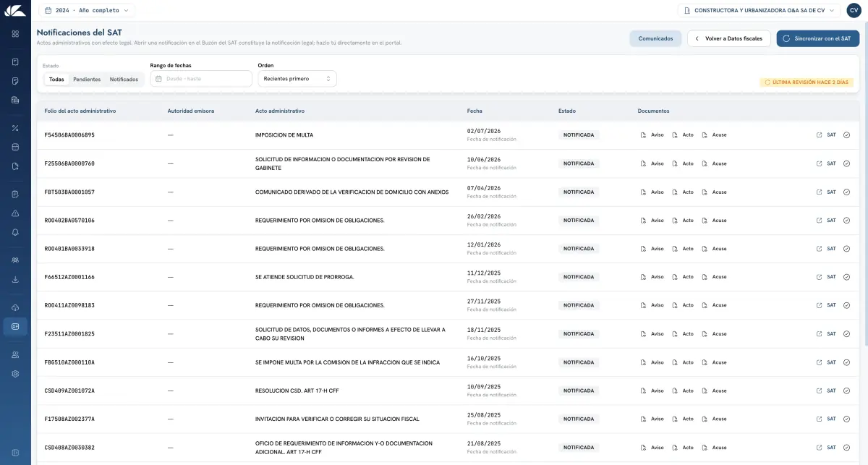Toggle check circle for R00402BA0570106 row
The image size is (868, 465).
point(846,221)
